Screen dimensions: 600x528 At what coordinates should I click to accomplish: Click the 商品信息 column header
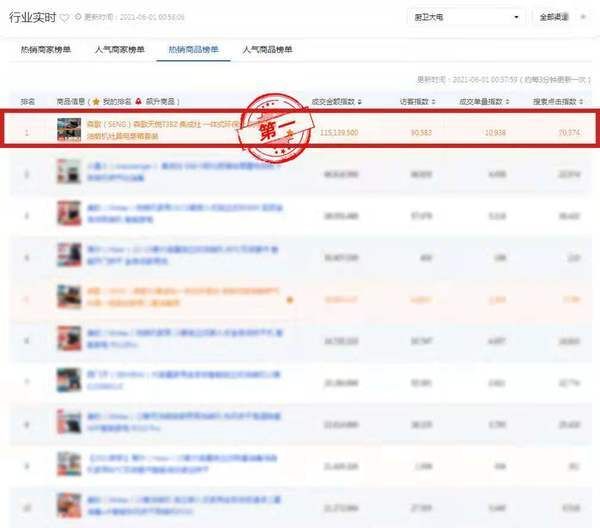[70, 102]
